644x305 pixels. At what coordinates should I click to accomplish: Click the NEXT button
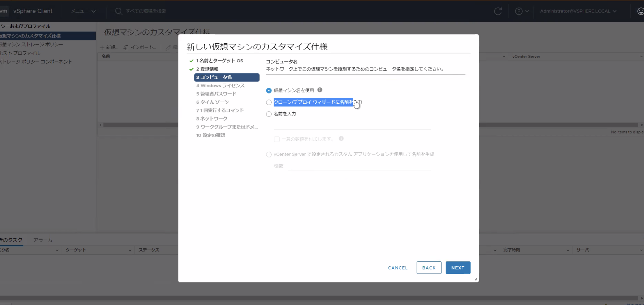458,267
